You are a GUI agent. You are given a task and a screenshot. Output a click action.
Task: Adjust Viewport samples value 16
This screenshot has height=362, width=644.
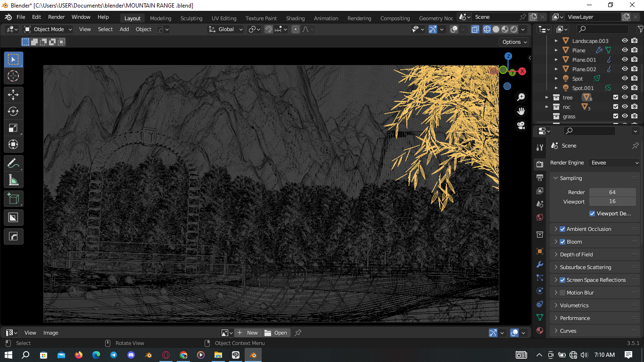612,201
